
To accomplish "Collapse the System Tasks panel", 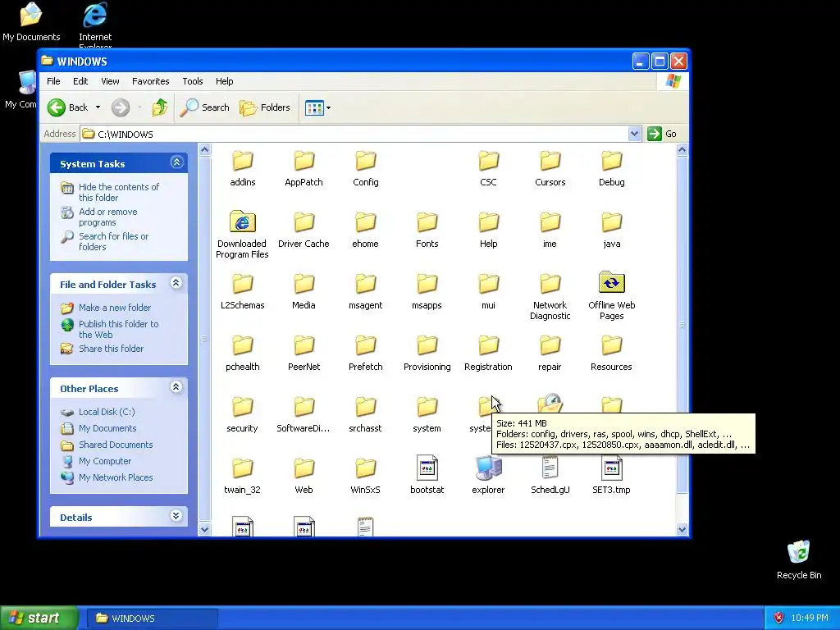I will (x=177, y=162).
